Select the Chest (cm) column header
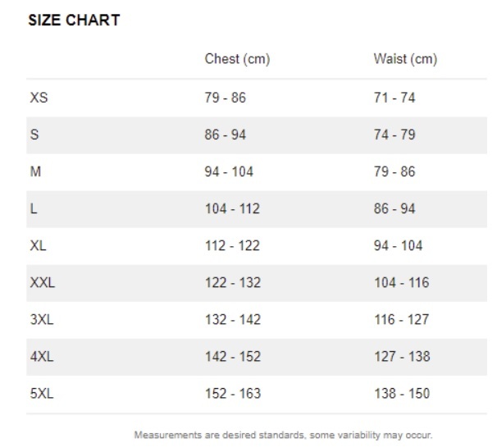497x448 pixels. coord(237,59)
